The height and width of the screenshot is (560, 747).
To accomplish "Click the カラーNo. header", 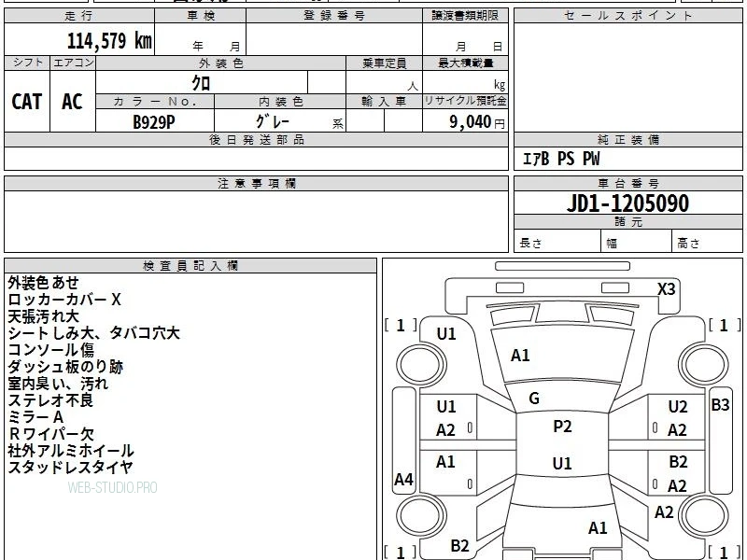I will [155, 102].
